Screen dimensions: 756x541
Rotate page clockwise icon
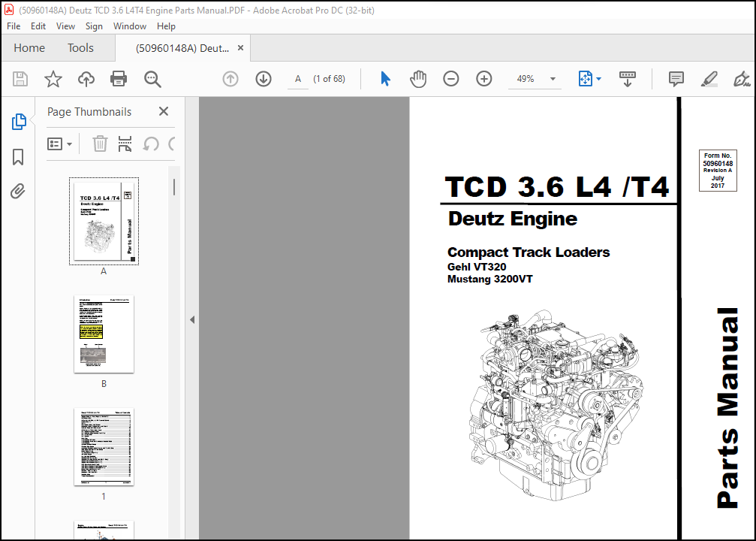[172, 144]
